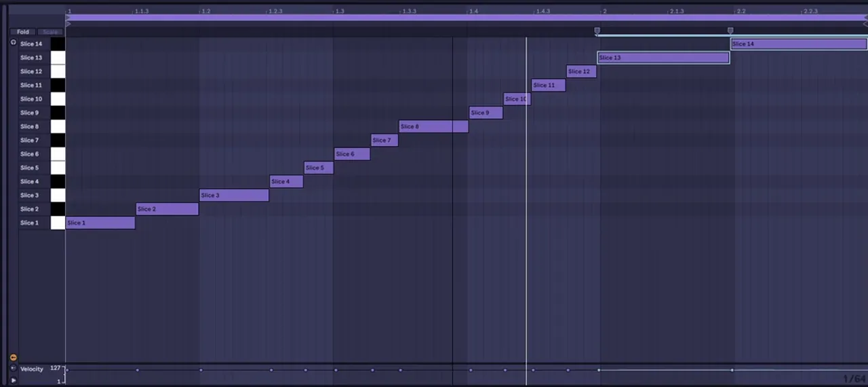The image size is (868, 387).
Task: Select the Slice 12 note
Action: click(581, 71)
